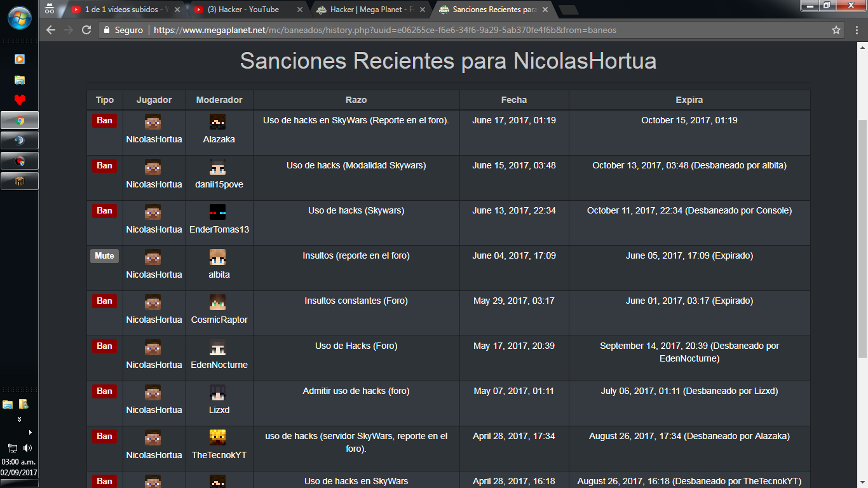Click albita's moderator avatar
868x488 pixels.
click(x=218, y=257)
